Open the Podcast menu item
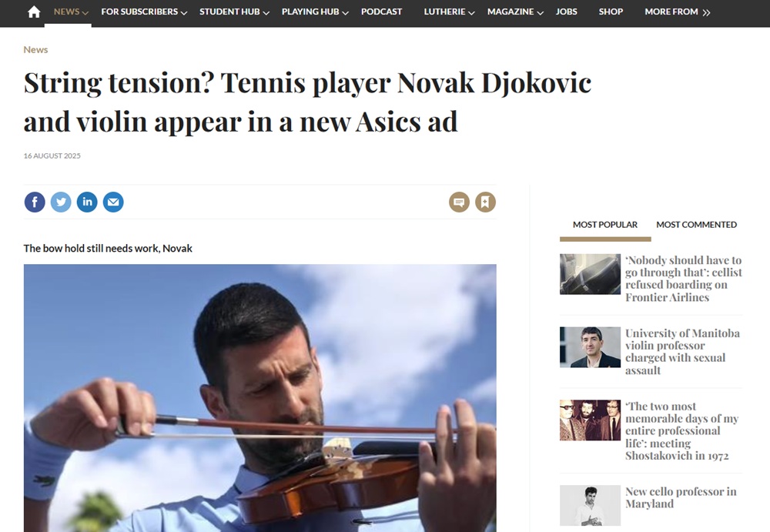Viewport: 770px width, 532px height. (382, 12)
